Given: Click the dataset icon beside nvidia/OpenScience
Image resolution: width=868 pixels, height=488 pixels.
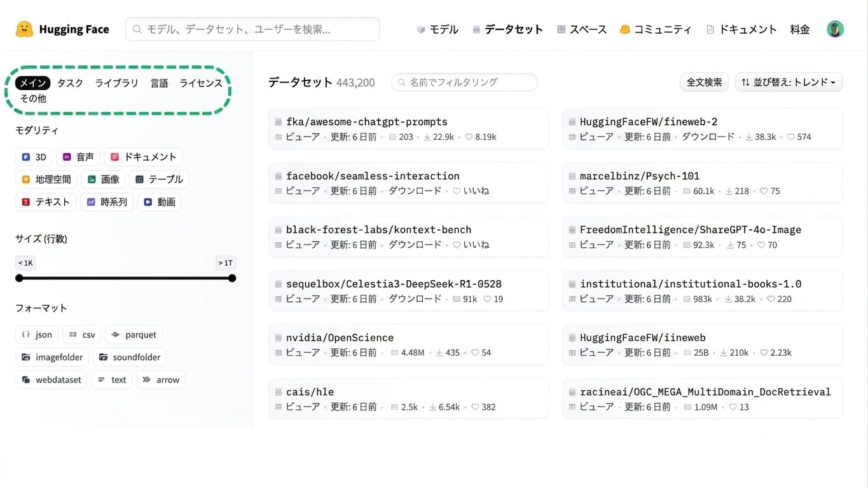Looking at the screenshot, I should pos(279,338).
